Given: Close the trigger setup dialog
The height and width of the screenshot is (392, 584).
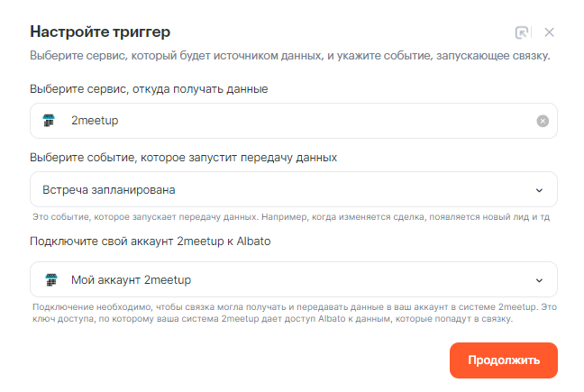Looking at the screenshot, I should (x=550, y=32).
